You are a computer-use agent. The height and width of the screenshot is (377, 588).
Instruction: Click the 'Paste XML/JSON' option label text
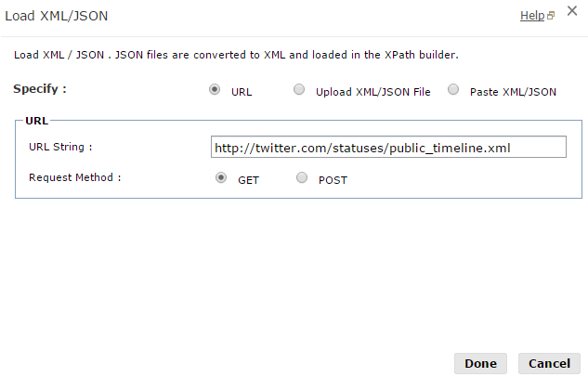click(x=513, y=92)
